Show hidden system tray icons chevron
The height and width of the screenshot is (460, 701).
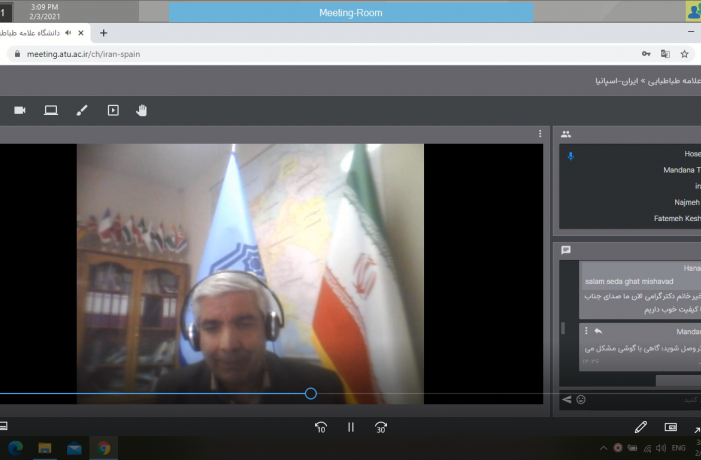604,448
